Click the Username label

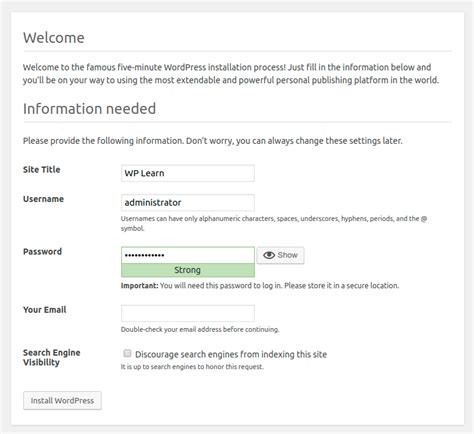point(43,199)
